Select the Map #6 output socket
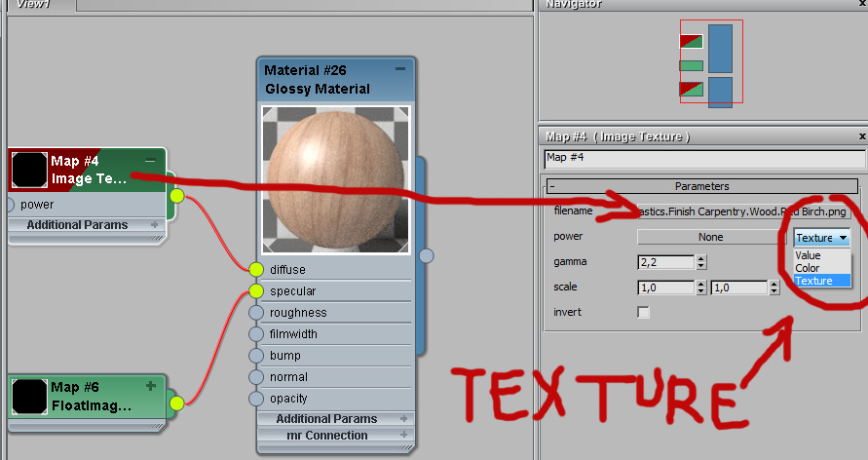This screenshot has width=868, height=460. click(176, 402)
